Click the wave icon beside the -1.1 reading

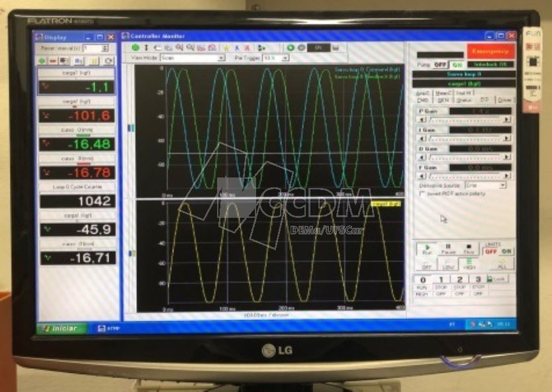pyautogui.click(x=46, y=86)
